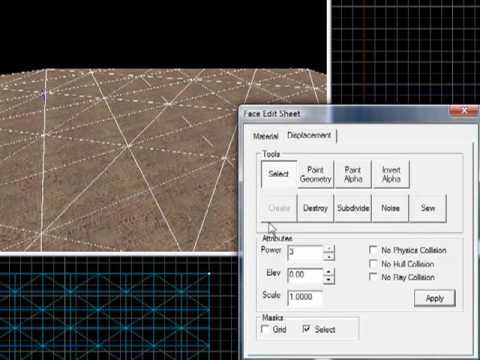The image size is (480, 360).
Task: Switch to the Material tab
Action: click(266, 136)
